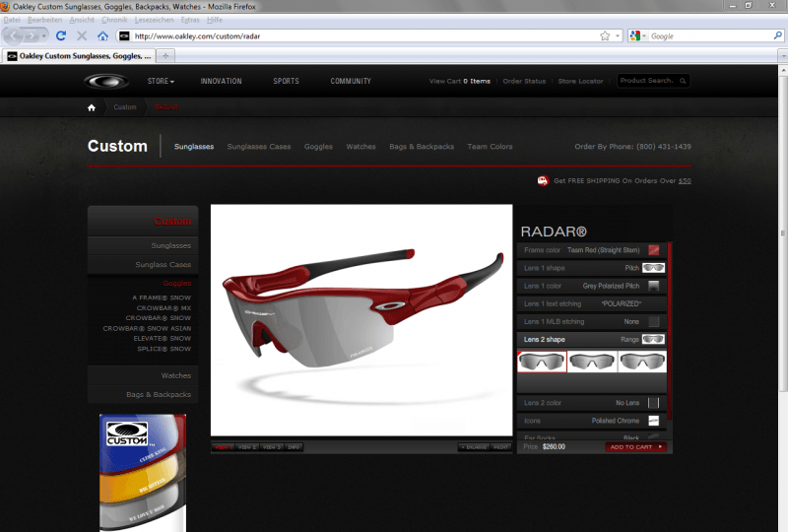Screen dimensions: 788x532
Task: Click the browser back arrow
Action: (14, 35)
